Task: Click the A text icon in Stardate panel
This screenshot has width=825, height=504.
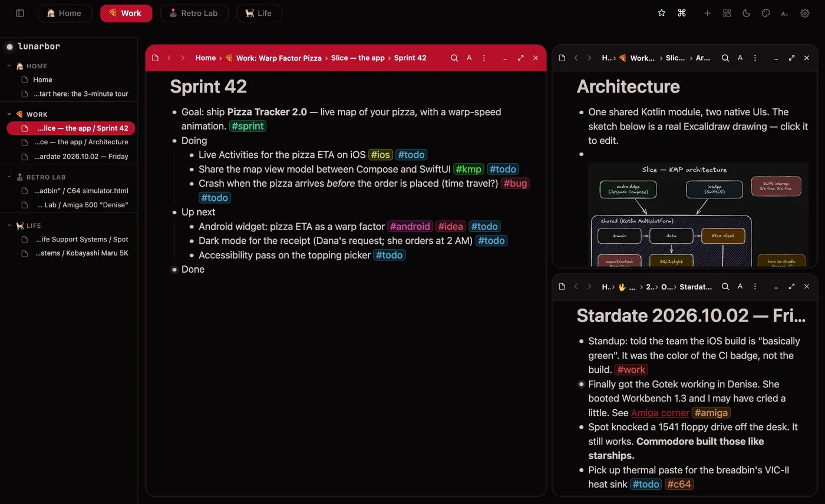Action: tap(740, 287)
